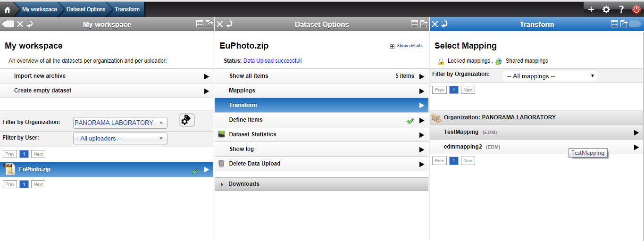Select the TestMapping EDM mapping
The height and width of the screenshot is (241, 644).
point(536,132)
